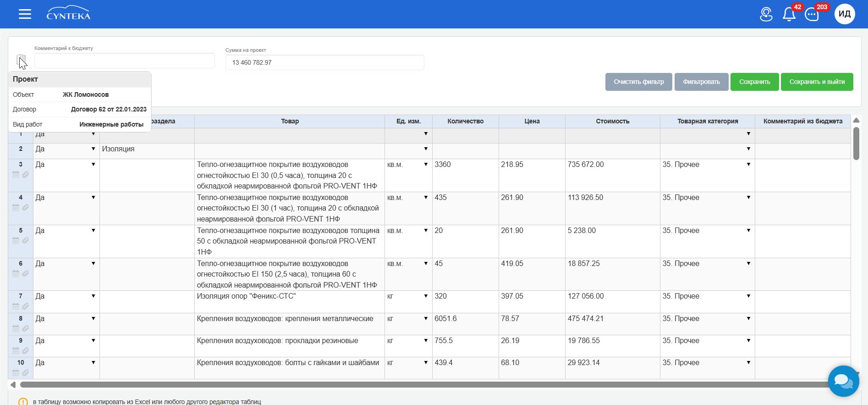The height and width of the screenshot is (405, 868).
Task: Open the ИД user profile avatar
Action: click(845, 14)
